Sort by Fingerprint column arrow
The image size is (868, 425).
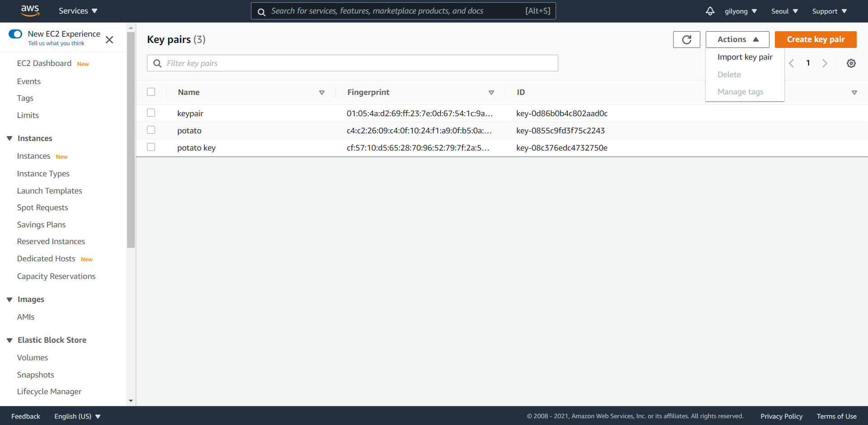[491, 93]
